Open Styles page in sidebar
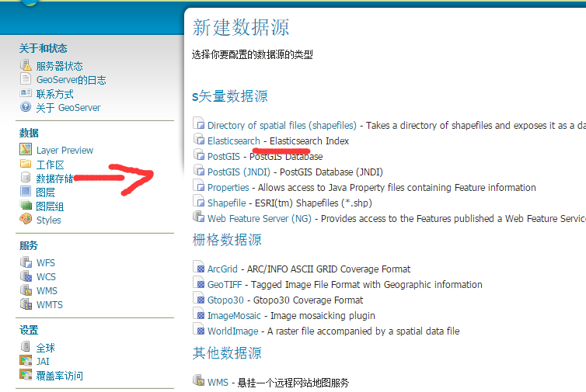 tap(49, 220)
